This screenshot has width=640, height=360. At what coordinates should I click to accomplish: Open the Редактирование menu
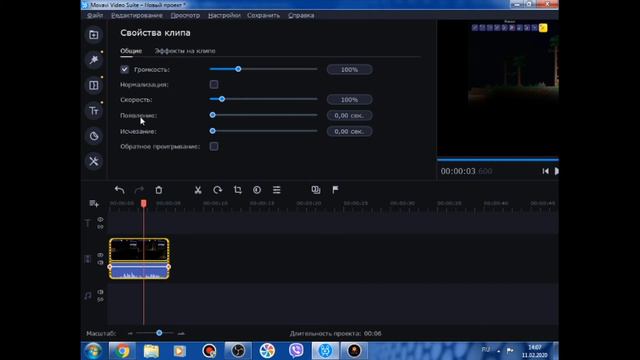coord(137,16)
